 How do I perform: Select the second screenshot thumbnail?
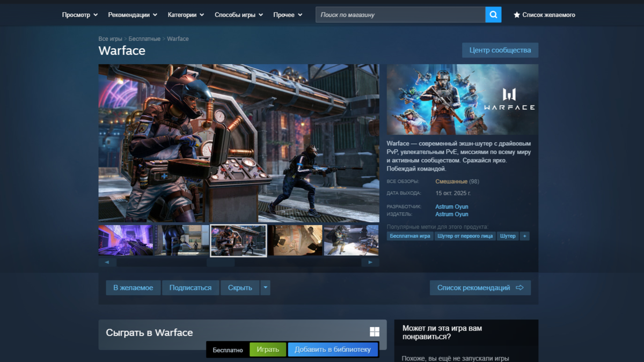coord(182,240)
